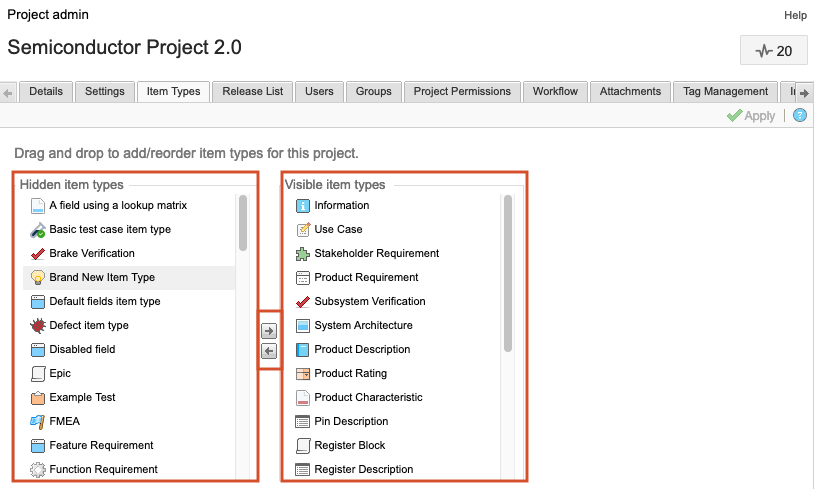Screen dimensions: 815x489
Task: Go to the Release List tab
Action: coord(253,91)
